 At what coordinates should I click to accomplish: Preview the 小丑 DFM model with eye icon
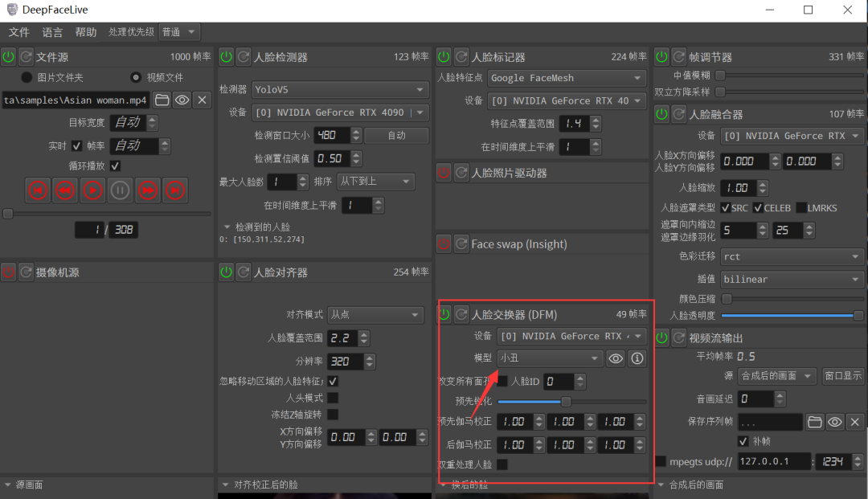[x=616, y=358]
